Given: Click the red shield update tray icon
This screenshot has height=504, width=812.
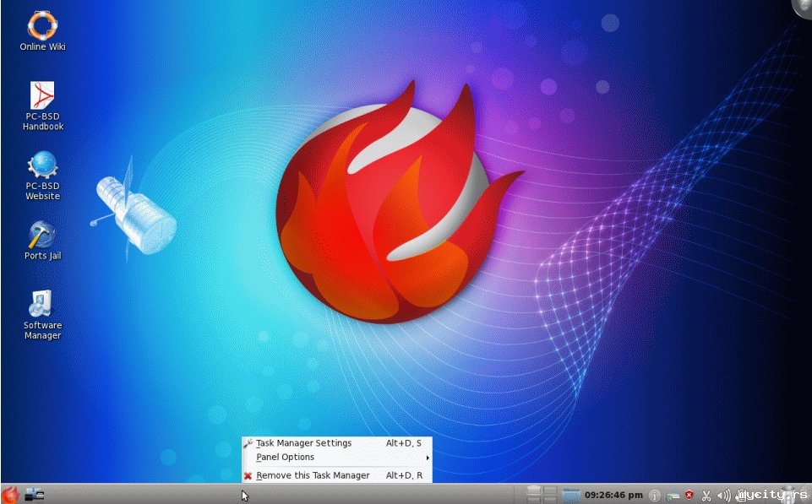Looking at the screenshot, I should point(689,496).
